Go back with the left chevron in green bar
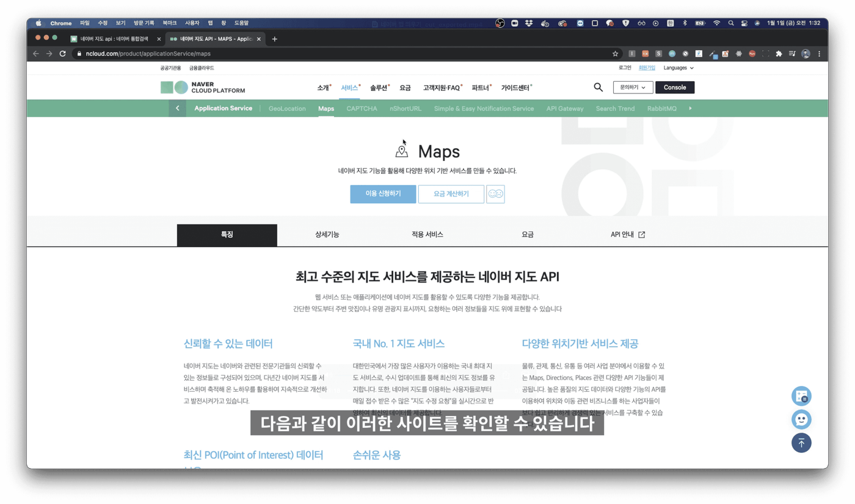This screenshot has width=855, height=504. (x=178, y=109)
